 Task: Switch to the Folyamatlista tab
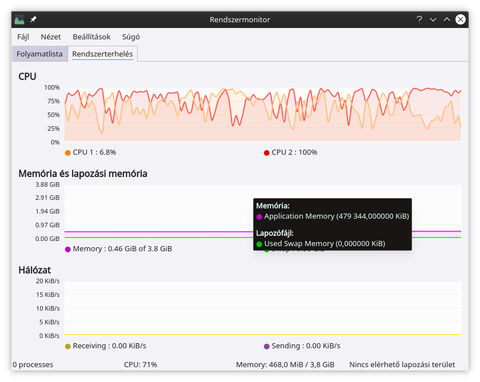pyautogui.click(x=40, y=54)
